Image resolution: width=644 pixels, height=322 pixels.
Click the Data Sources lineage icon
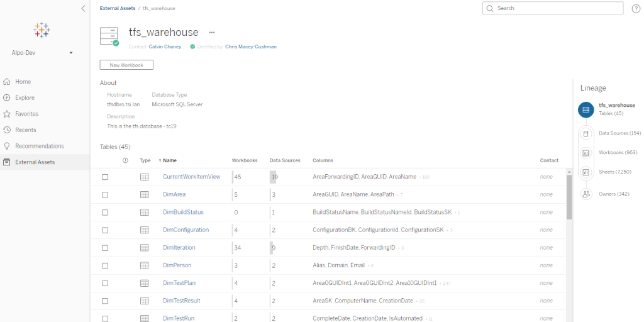(x=586, y=133)
